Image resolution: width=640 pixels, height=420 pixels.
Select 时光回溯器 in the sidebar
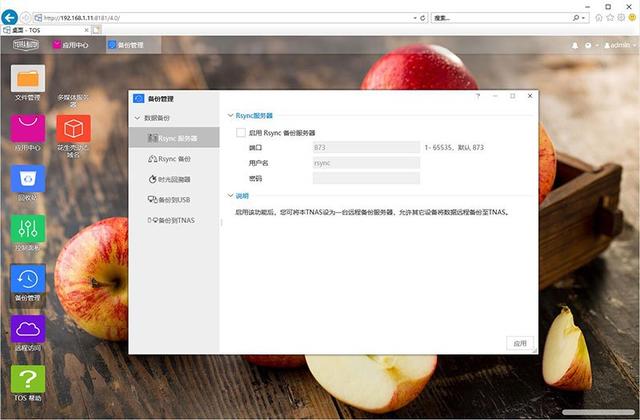click(x=174, y=179)
